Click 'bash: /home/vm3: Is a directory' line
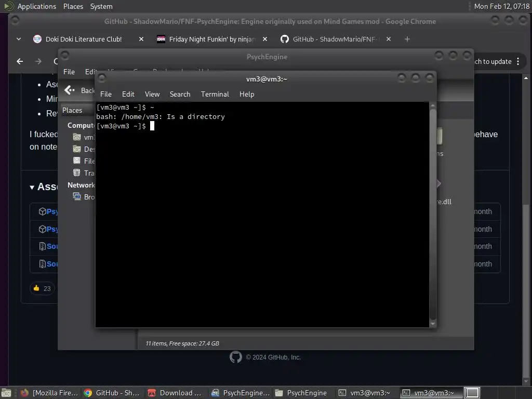Viewport: 532px width, 399px height. (x=161, y=117)
